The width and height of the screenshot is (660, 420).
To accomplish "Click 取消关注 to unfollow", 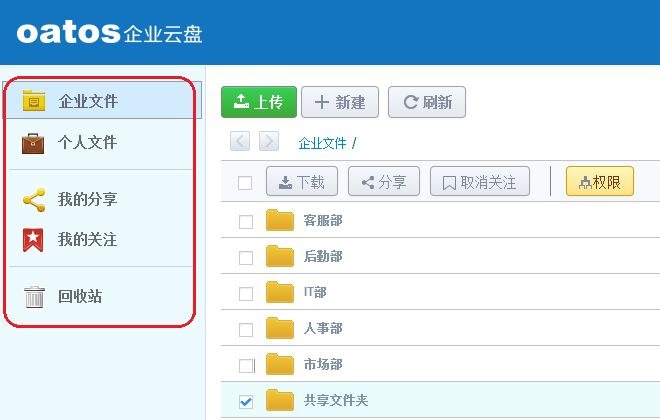I will [479, 182].
